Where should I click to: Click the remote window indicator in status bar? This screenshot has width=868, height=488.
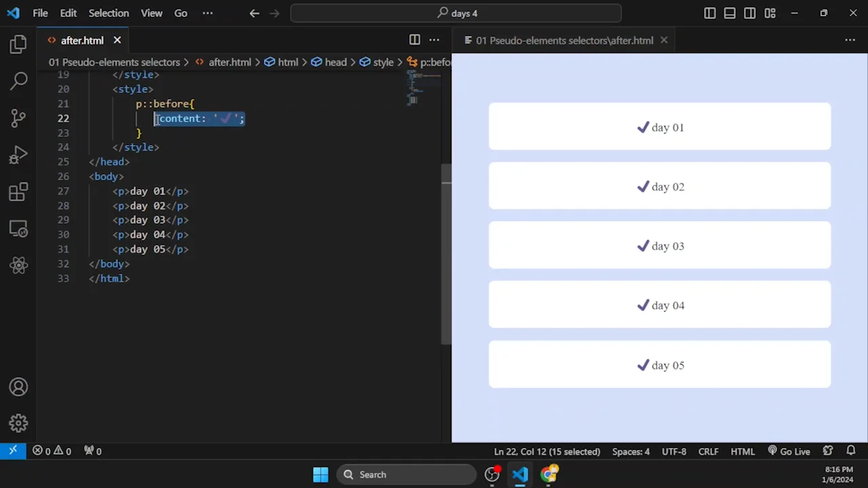(x=13, y=451)
